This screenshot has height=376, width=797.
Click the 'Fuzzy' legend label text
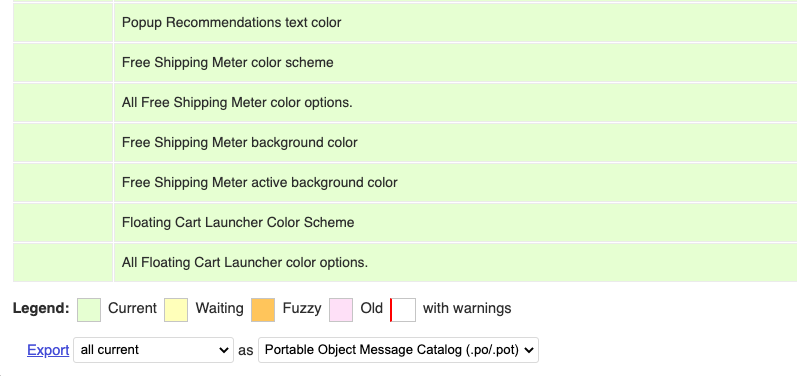tap(302, 308)
